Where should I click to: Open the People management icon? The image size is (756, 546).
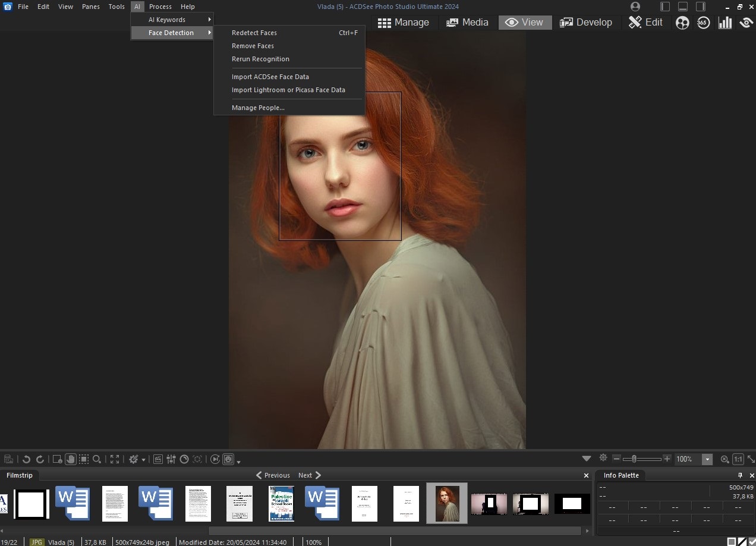[682, 23]
